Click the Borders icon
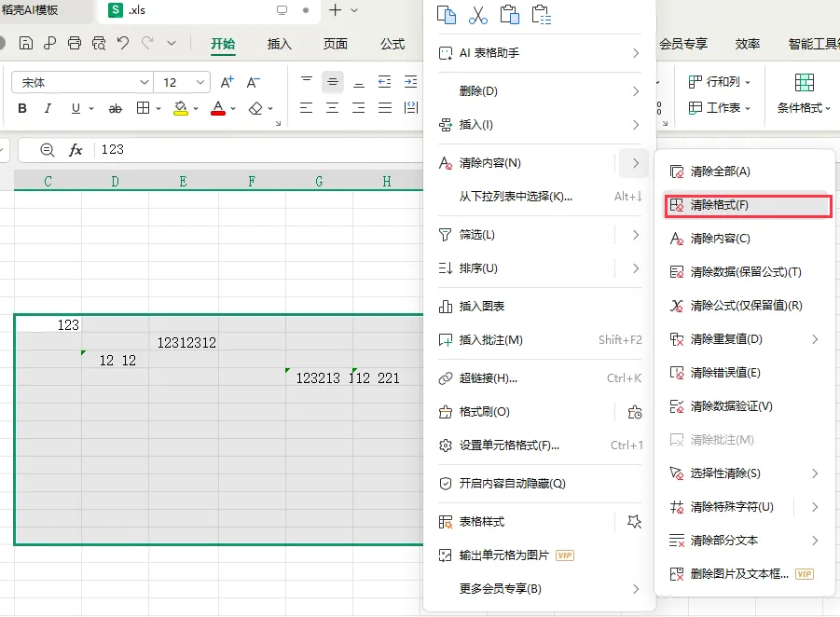The height and width of the screenshot is (617, 840). point(143,108)
